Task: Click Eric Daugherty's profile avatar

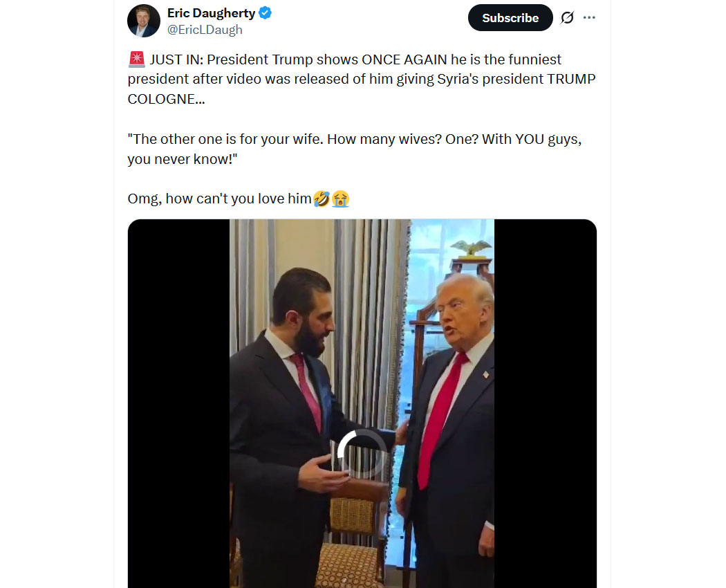Action: pos(144,21)
